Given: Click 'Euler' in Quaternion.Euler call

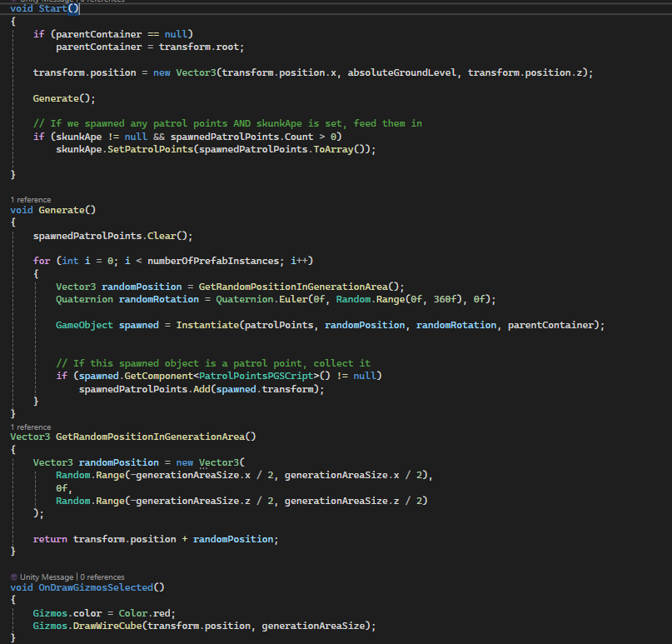Looking at the screenshot, I should tap(293, 299).
